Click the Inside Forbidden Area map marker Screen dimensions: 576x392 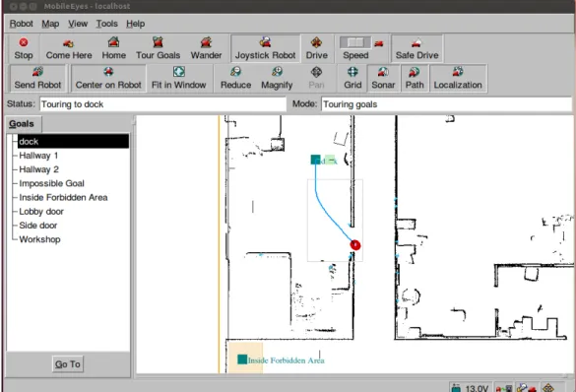[x=242, y=359]
